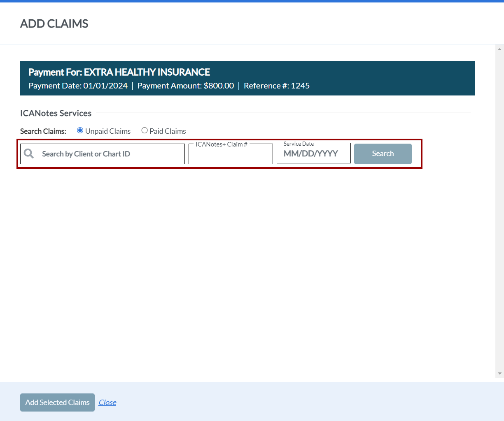Image resolution: width=504 pixels, height=421 pixels.
Task: Click the vertical scrollbar track
Action: click(499, 206)
